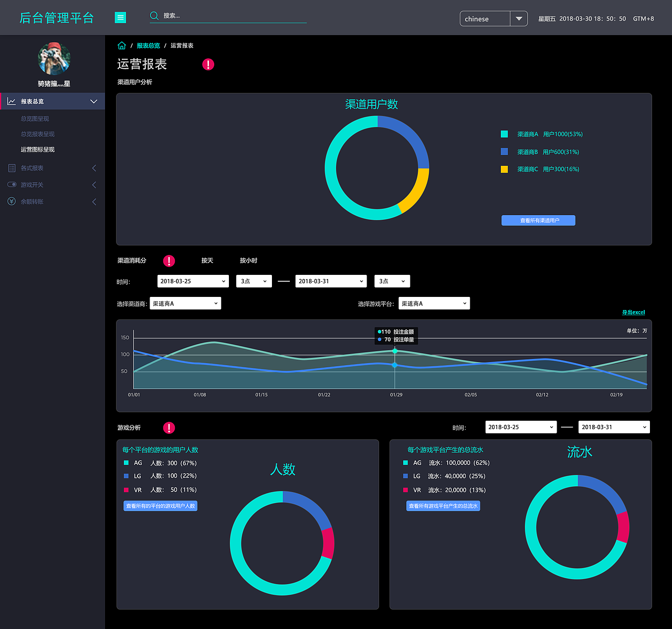Screen dimensions: 672x629
Task: Click the 渠道商C yellow legend swatch
Action: [505, 169]
